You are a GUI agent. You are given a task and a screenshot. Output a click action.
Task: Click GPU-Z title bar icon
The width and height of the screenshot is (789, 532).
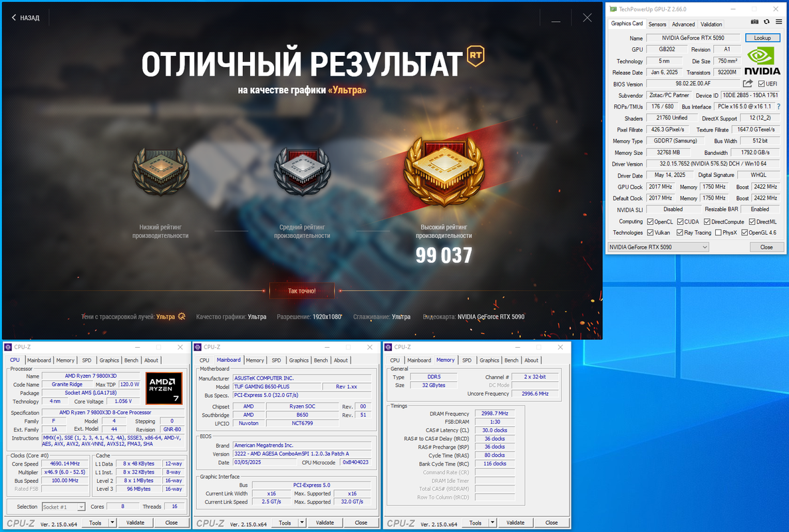tap(613, 9)
